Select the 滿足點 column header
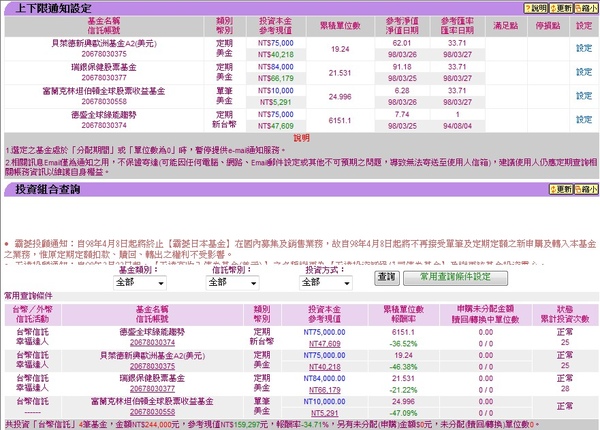 505,26
